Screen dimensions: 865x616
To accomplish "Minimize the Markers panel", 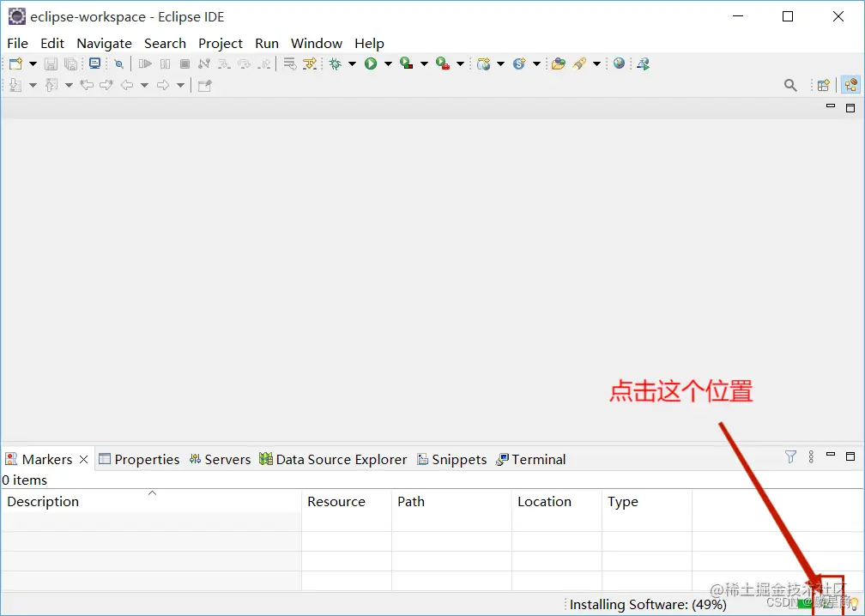I will tap(831, 455).
